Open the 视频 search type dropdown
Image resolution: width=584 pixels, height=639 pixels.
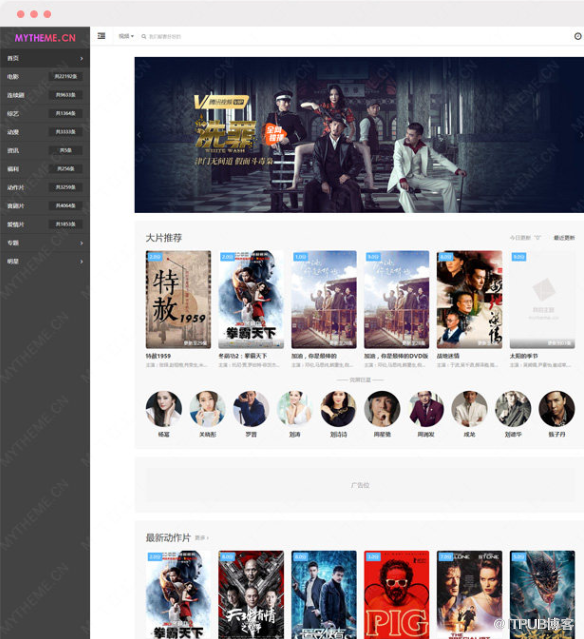coord(126,36)
